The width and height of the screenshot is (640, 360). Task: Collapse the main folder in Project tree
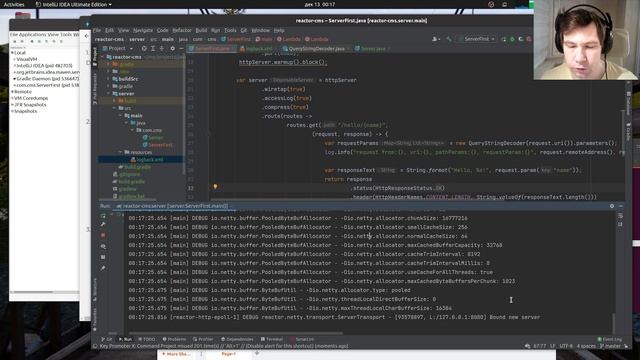coord(120,116)
